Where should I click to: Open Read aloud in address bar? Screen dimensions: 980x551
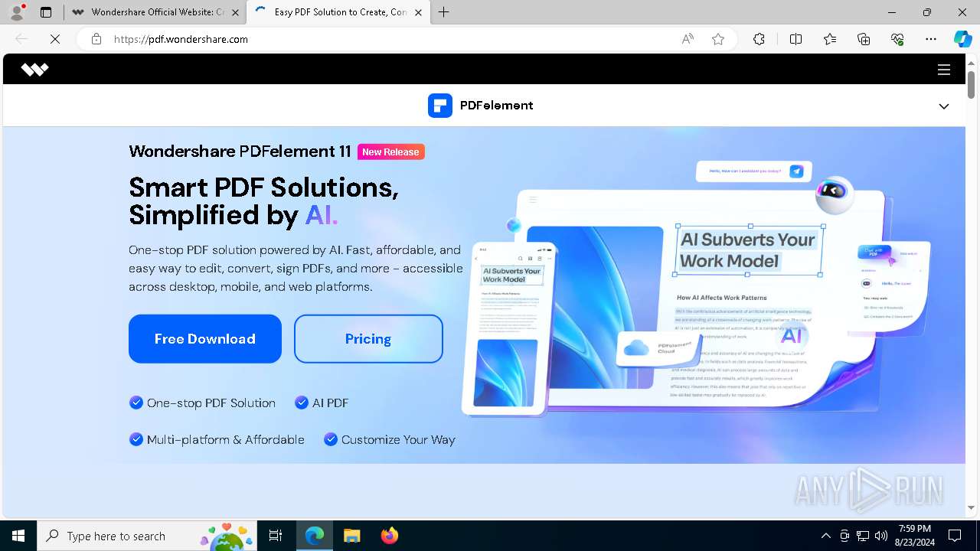(x=688, y=39)
